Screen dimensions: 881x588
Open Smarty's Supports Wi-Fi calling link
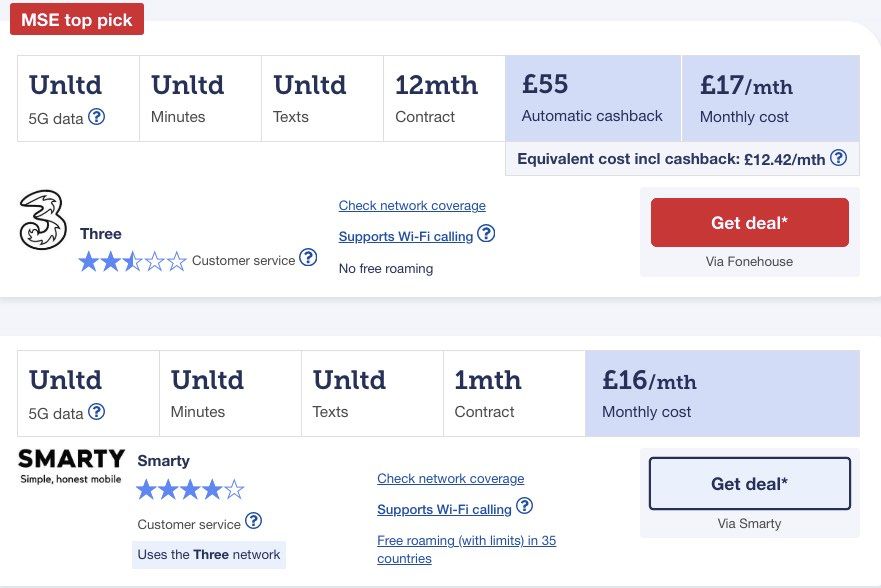tap(444, 509)
